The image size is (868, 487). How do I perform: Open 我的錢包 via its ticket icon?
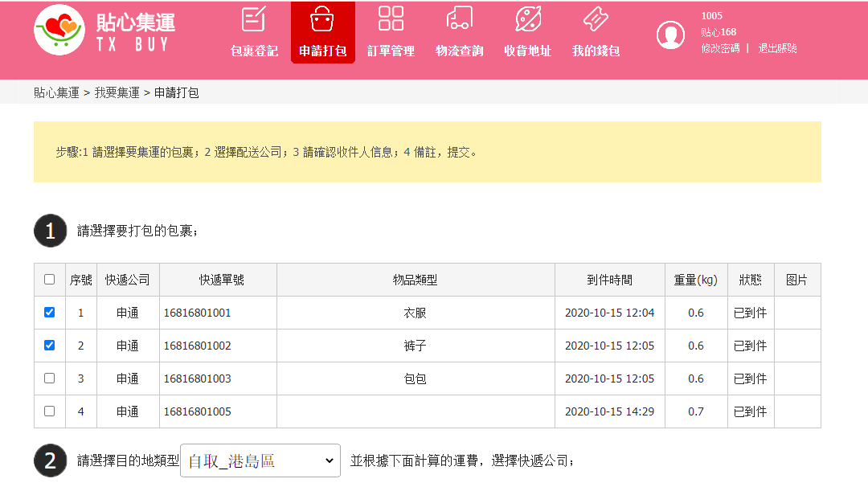[596, 18]
